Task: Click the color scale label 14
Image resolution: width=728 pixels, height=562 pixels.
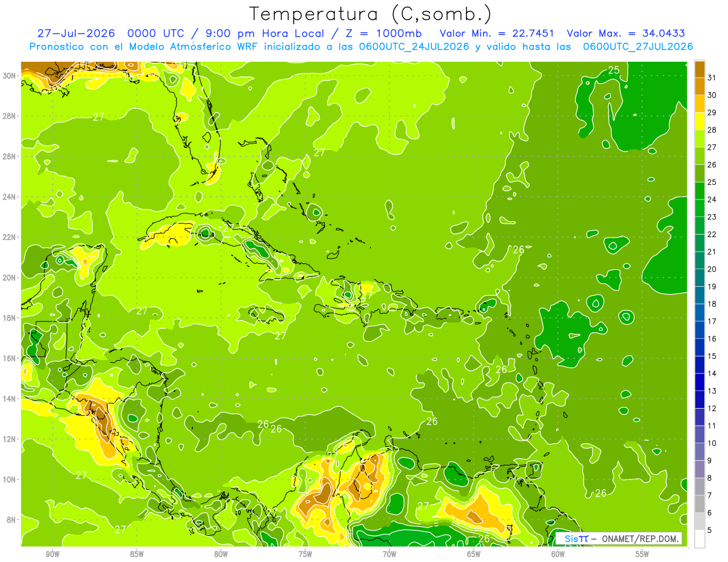Action: tap(712, 373)
